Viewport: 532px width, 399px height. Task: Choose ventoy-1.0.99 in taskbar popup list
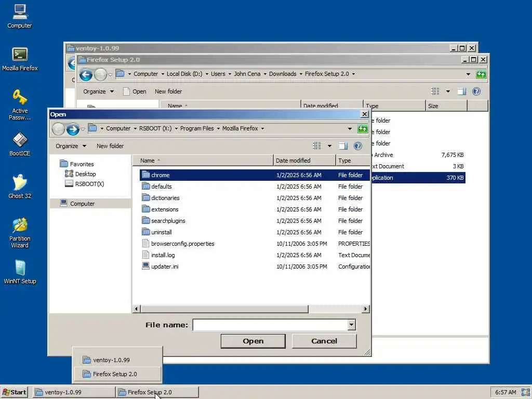[x=117, y=360]
